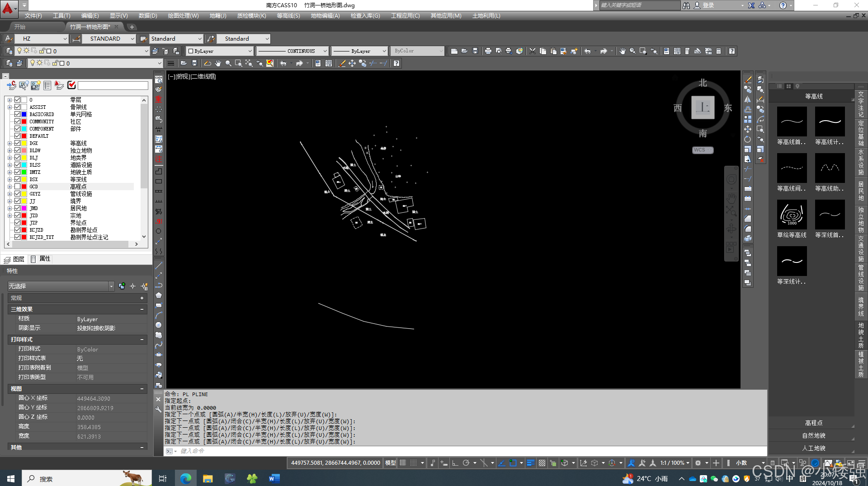Click the magenta color swatch of JMD layer

coord(24,208)
